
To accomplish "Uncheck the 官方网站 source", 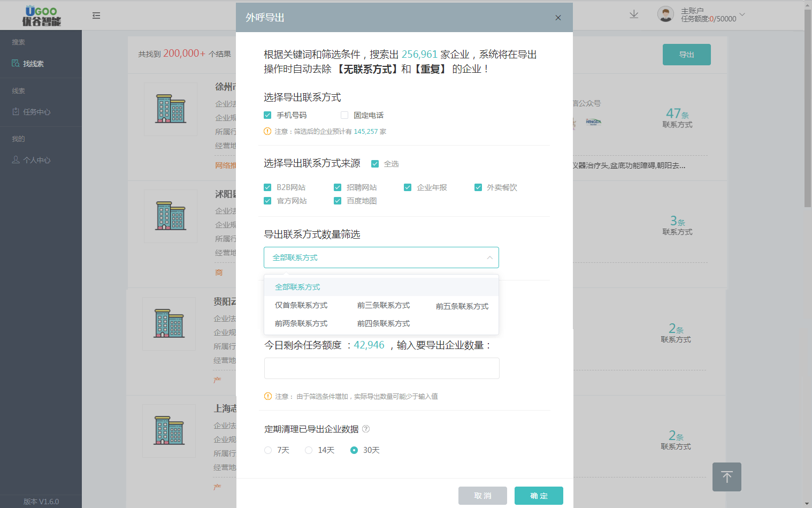I will point(267,201).
